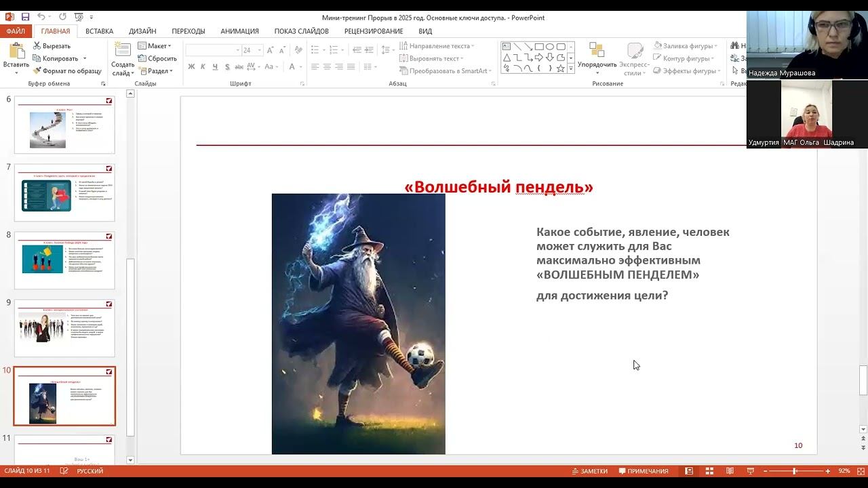This screenshot has width=868, height=488.
Task: Choose the triangle shape in shapes gallery
Action: [507, 58]
